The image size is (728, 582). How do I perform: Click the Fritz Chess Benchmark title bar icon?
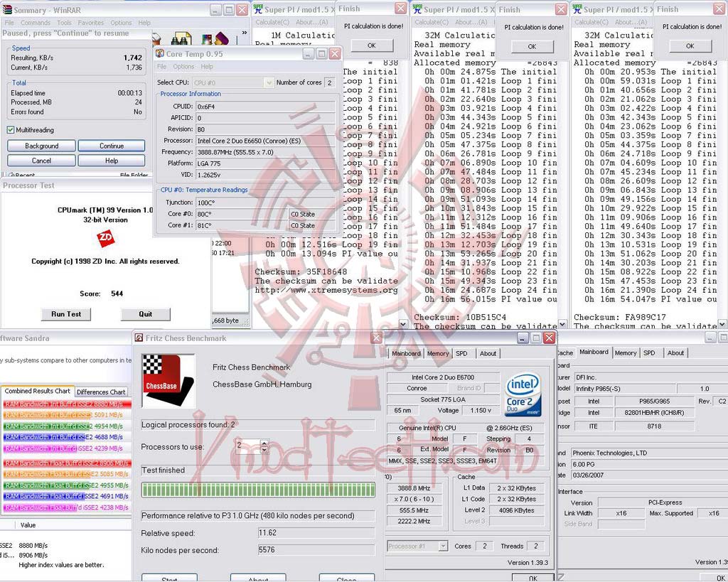[139, 338]
